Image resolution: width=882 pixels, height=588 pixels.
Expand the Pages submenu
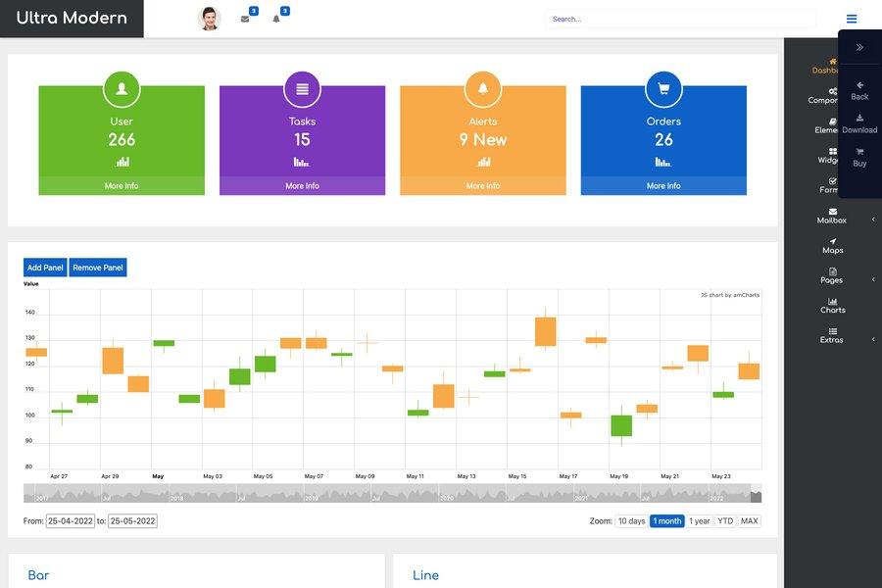tap(872, 278)
